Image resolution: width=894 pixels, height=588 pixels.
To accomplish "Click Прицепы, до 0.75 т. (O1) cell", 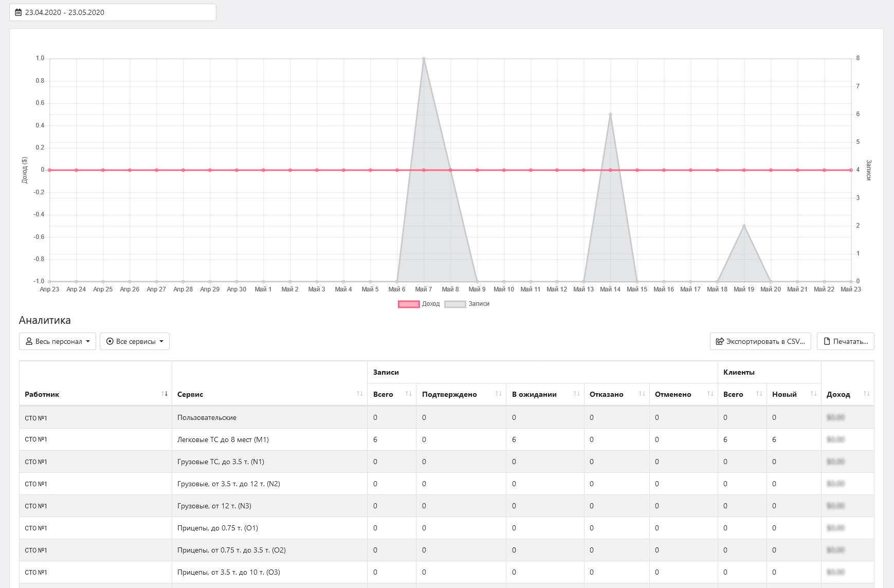I will (269, 528).
